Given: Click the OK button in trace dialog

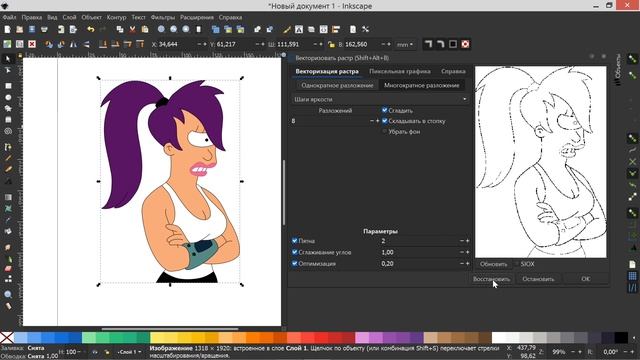Looking at the screenshot, I should (586, 279).
